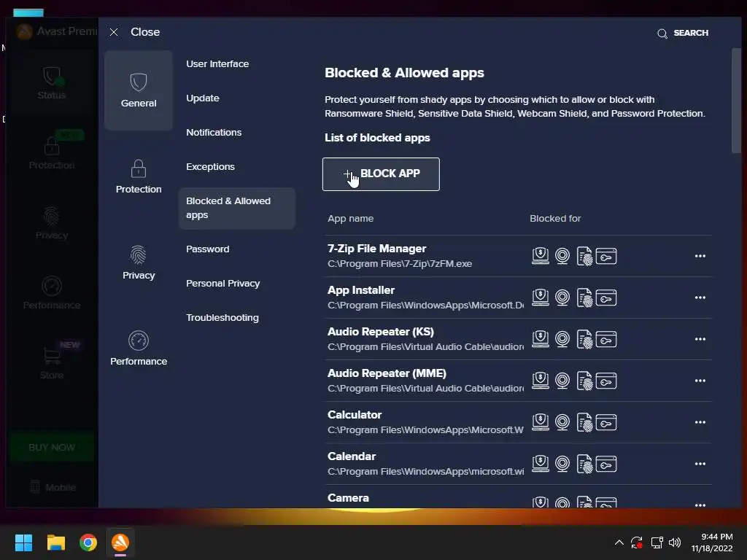Screen dimensions: 747x560
Task: Open the Password settings page
Action: pyautogui.click(x=207, y=249)
